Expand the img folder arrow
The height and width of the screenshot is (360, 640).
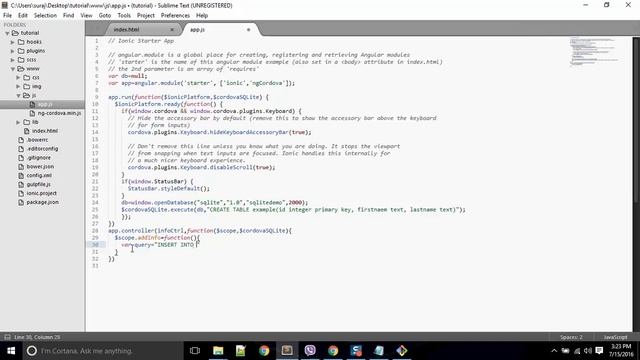point(18,87)
